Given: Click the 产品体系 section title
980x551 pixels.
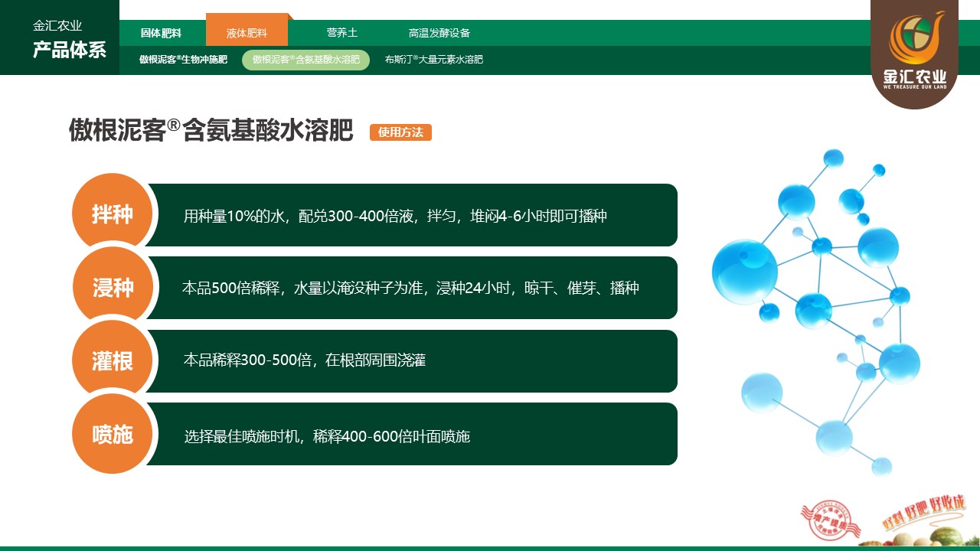Looking at the screenshot, I should pyautogui.click(x=70, y=51).
